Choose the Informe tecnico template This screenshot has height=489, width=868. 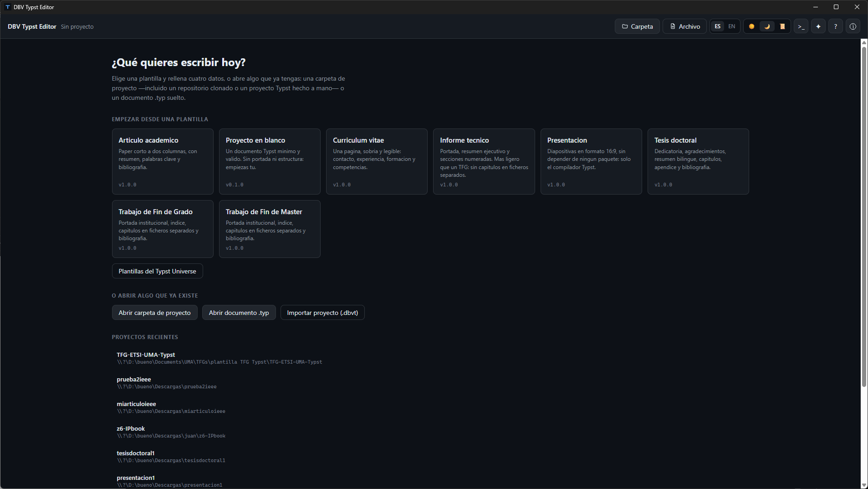coord(484,161)
